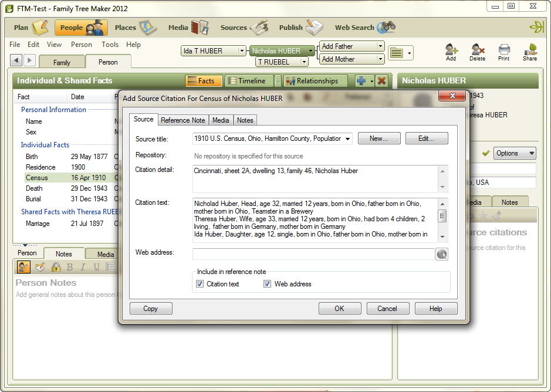Open the Add Father dropdown
551x392 pixels.
click(380, 46)
